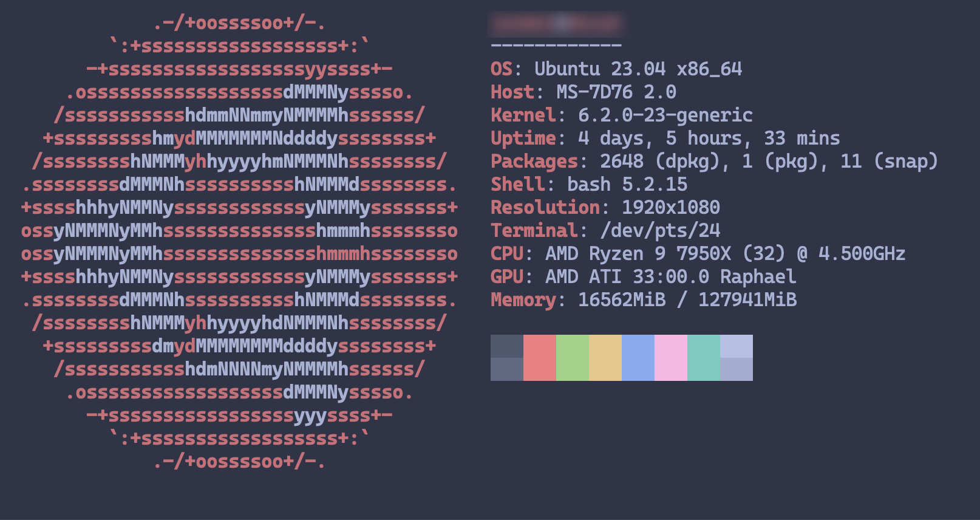The width and height of the screenshot is (980, 520).
Task: Click the blue color swatch
Action: [x=638, y=358]
